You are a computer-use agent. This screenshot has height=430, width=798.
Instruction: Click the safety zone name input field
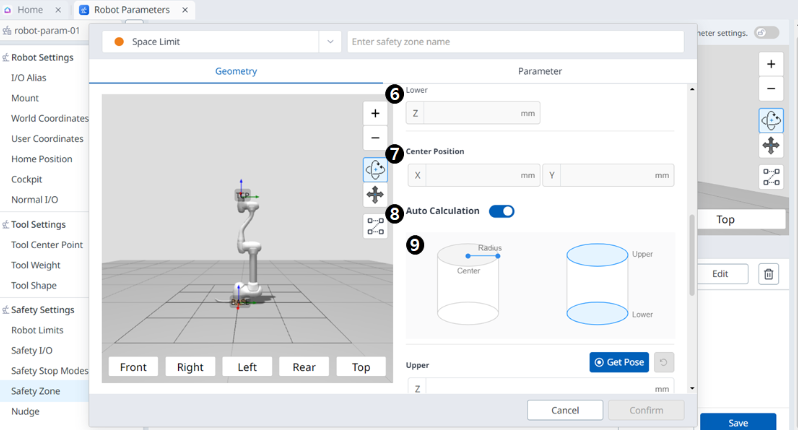coord(515,42)
